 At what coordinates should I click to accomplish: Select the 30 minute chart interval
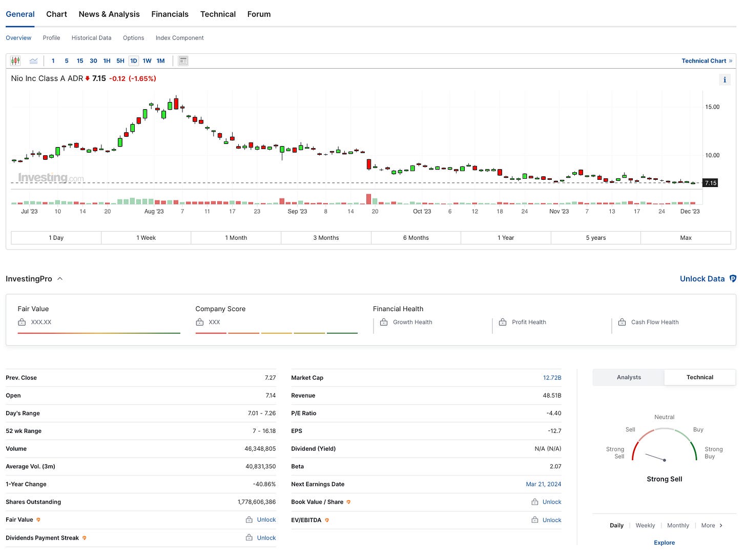(93, 61)
